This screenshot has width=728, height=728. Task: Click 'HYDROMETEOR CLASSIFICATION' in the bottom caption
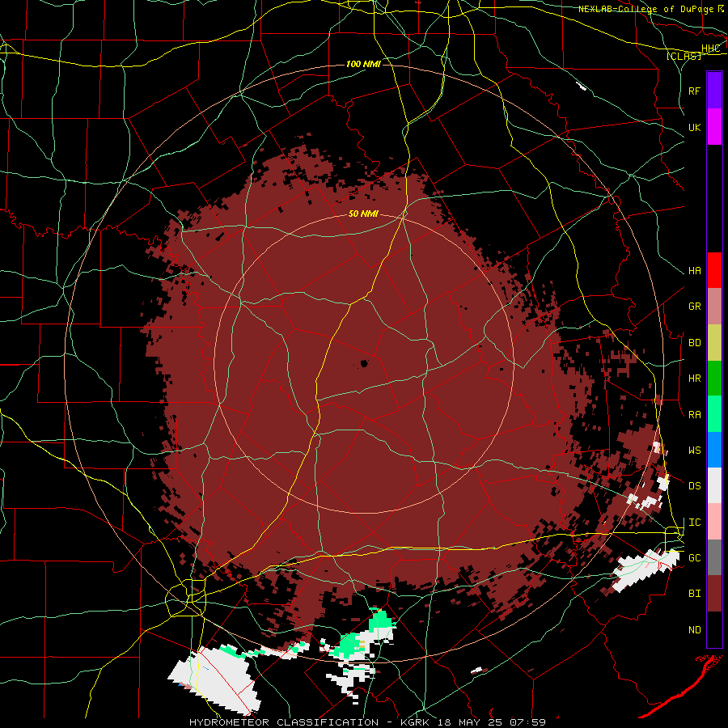[284, 722]
